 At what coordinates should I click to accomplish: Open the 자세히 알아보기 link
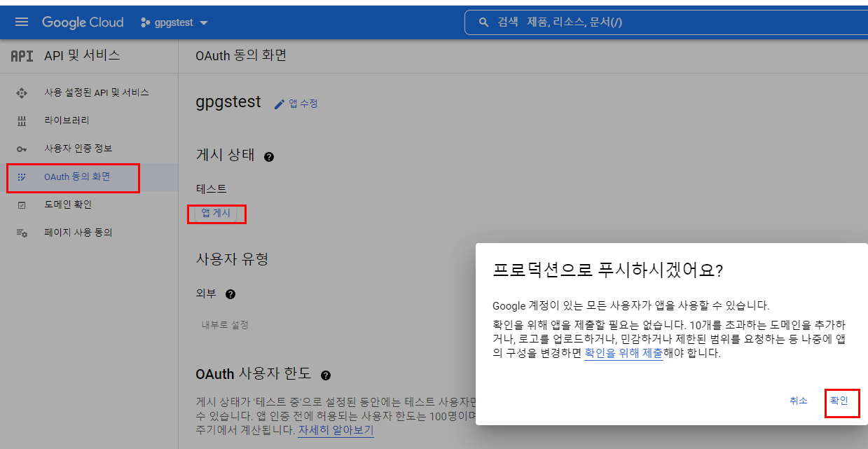click(x=336, y=429)
